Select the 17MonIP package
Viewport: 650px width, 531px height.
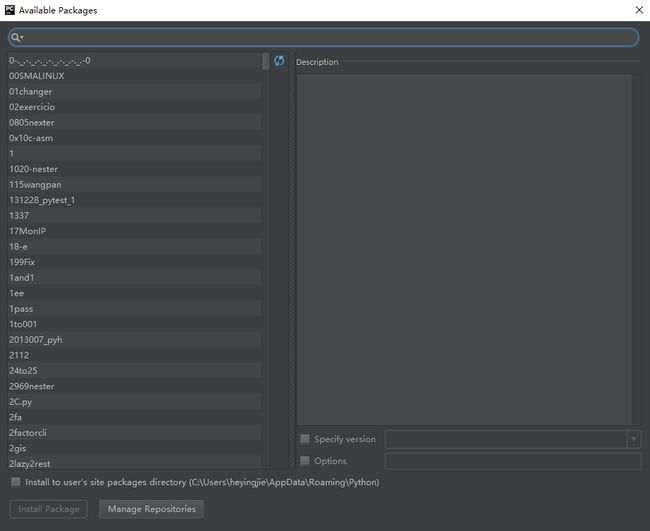[x=135, y=231]
